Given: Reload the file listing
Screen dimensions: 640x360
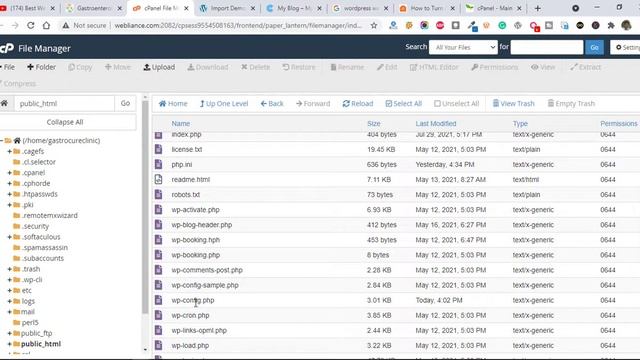Looking at the screenshot, I should tap(358, 104).
